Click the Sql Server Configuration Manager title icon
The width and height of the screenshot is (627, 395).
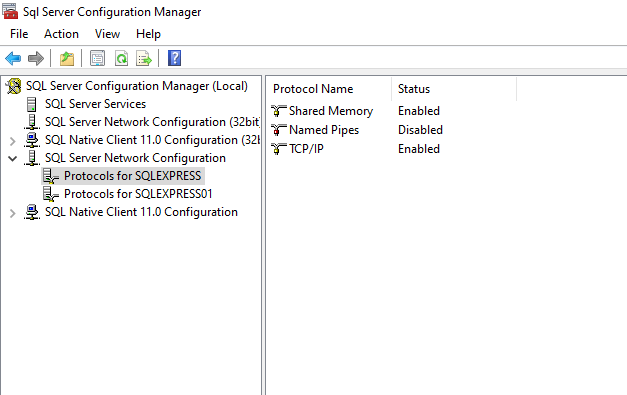pos(10,11)
